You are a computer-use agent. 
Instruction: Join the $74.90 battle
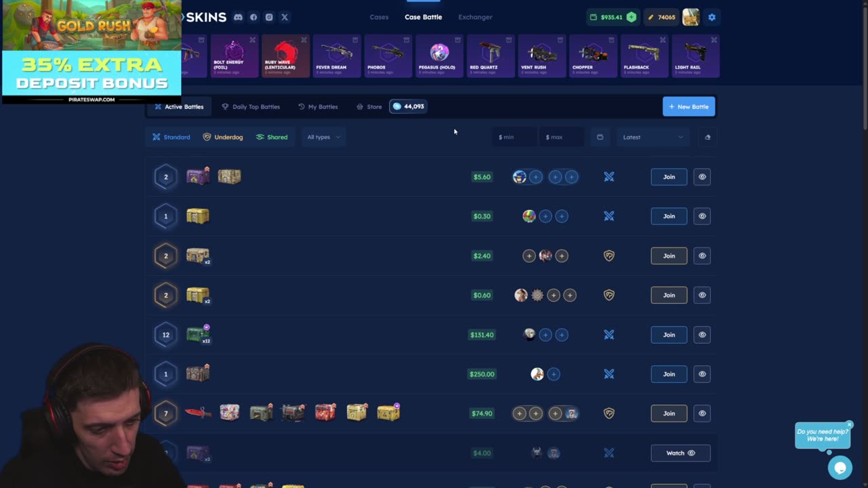[669, 413]
